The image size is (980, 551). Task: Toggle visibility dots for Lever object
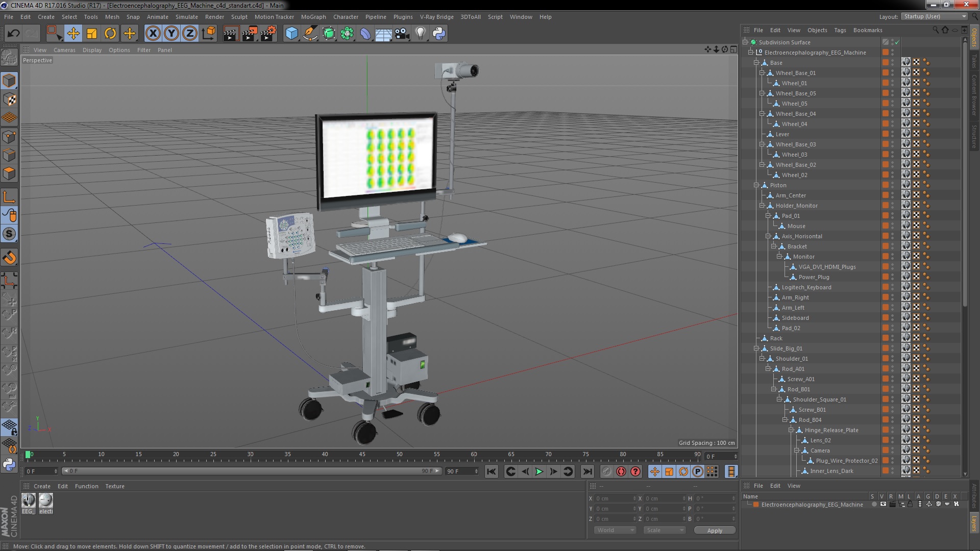(893, 134)
